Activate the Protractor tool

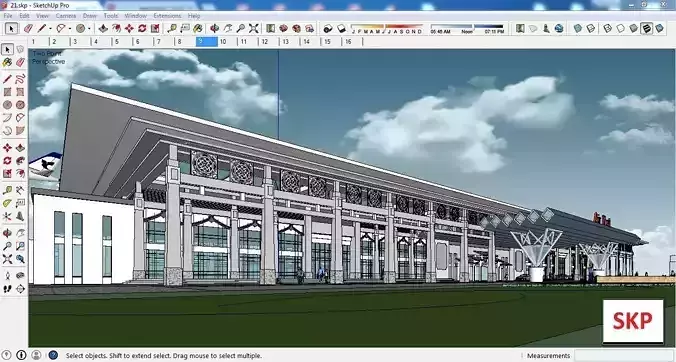point(7,203)
